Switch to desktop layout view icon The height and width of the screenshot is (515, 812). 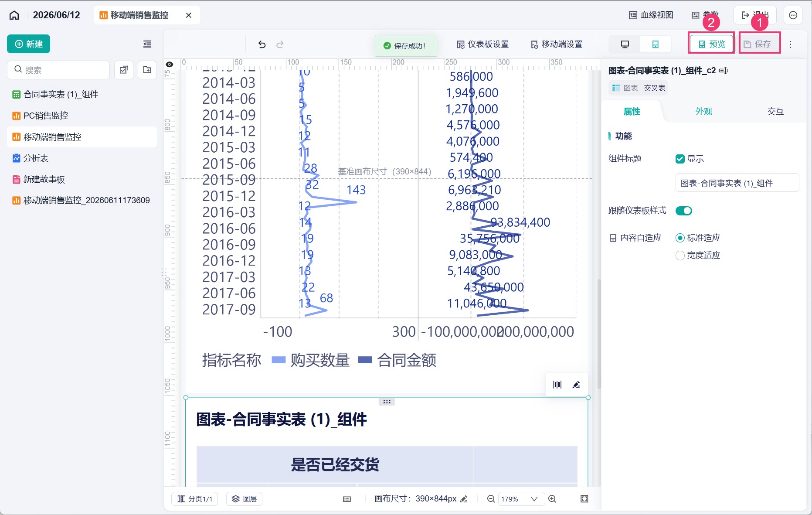tap(625, 44)
